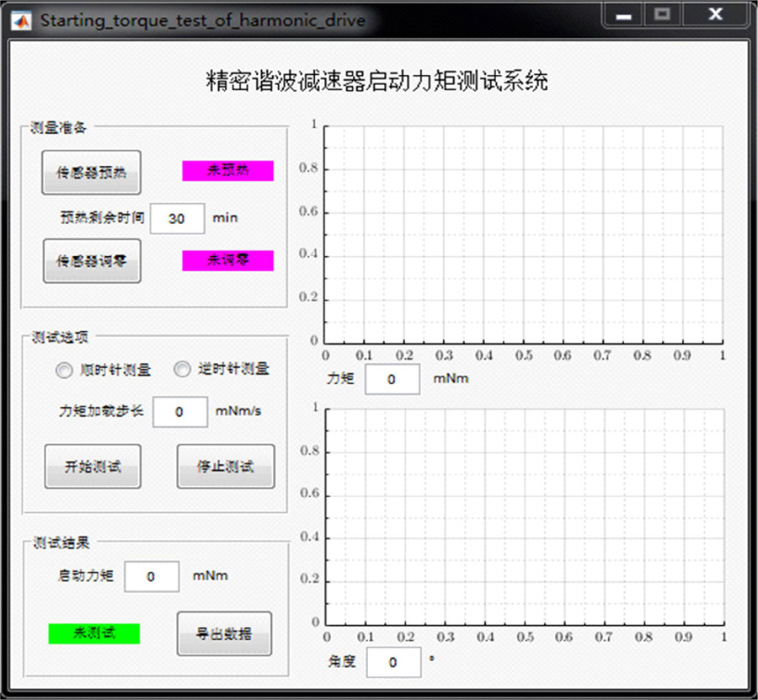Stop the test with 停止测试
Image resolution: width=758 pixels, height=700 pixels.
[225, 466]
